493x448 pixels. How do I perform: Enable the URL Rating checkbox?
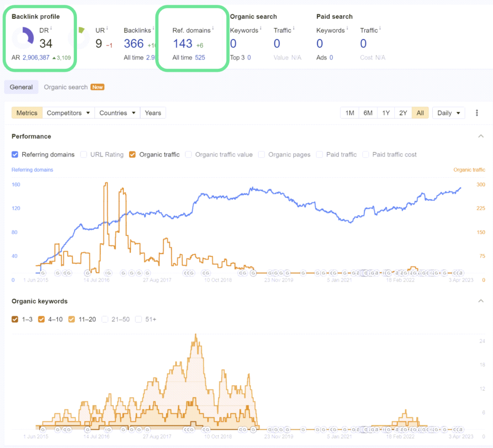click(84, 154)
